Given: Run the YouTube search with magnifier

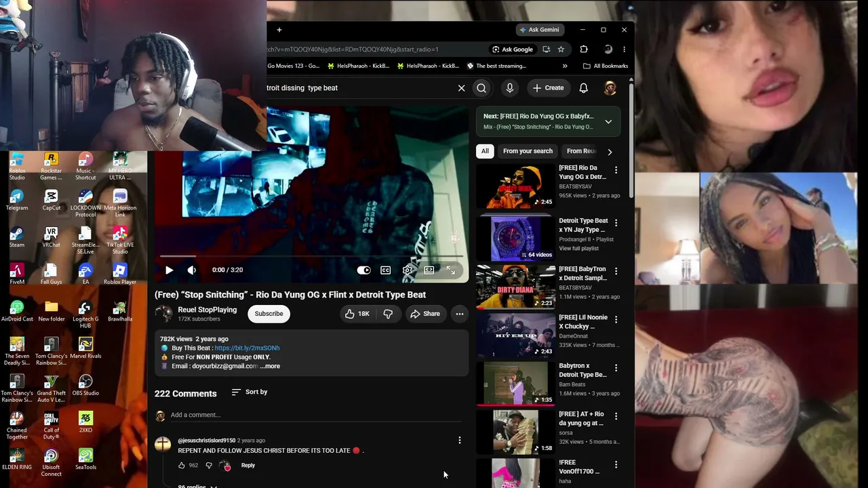Looking at the screenshot, I should (481, 88).
